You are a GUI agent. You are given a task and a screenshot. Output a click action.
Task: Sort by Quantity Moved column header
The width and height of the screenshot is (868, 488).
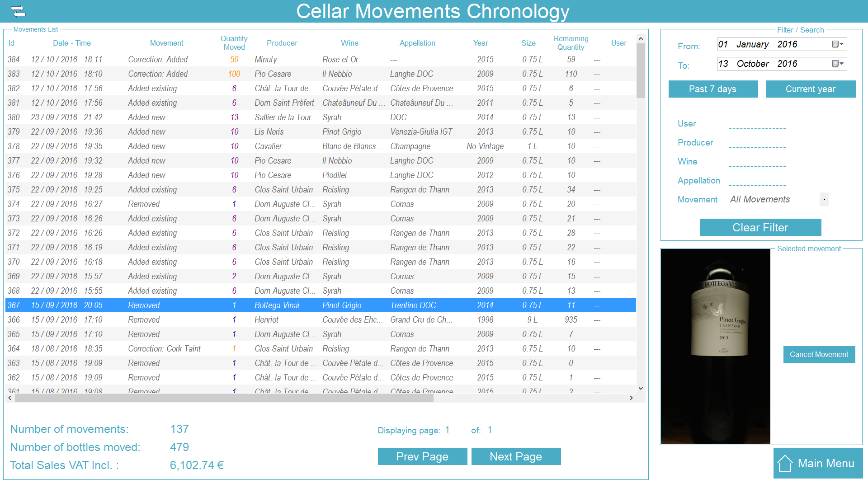point(234,43)
